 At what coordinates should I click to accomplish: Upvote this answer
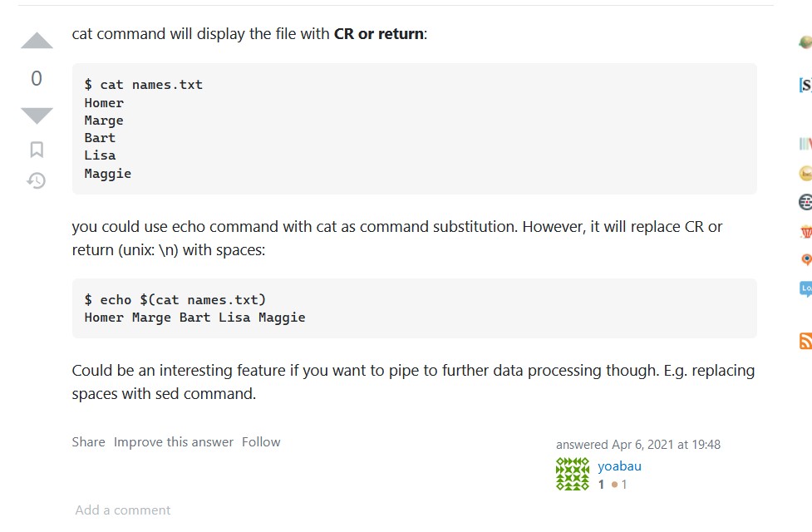tap(37, 41)
